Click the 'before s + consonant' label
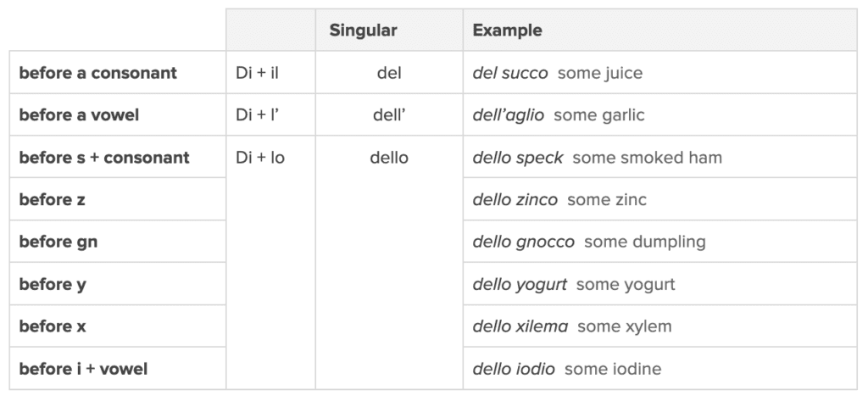Viewport: 868px width, 401px height. pyautogui.click(x=104, y=158)
